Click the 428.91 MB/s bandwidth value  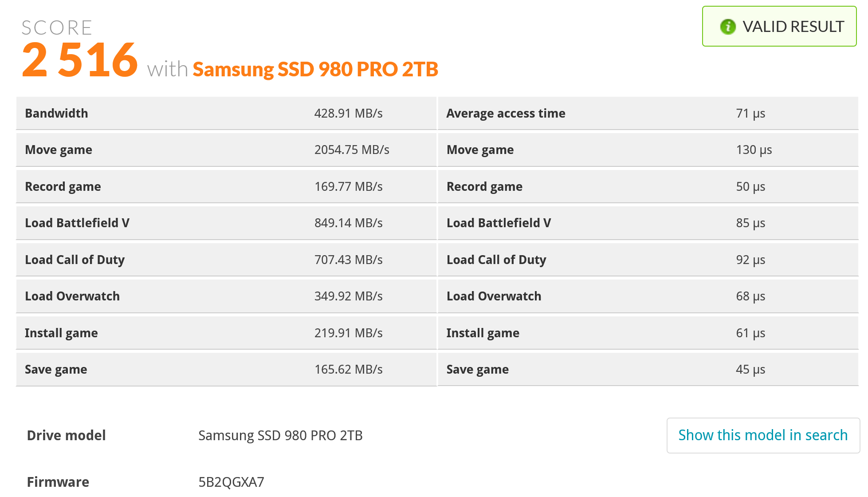[348, 113]
